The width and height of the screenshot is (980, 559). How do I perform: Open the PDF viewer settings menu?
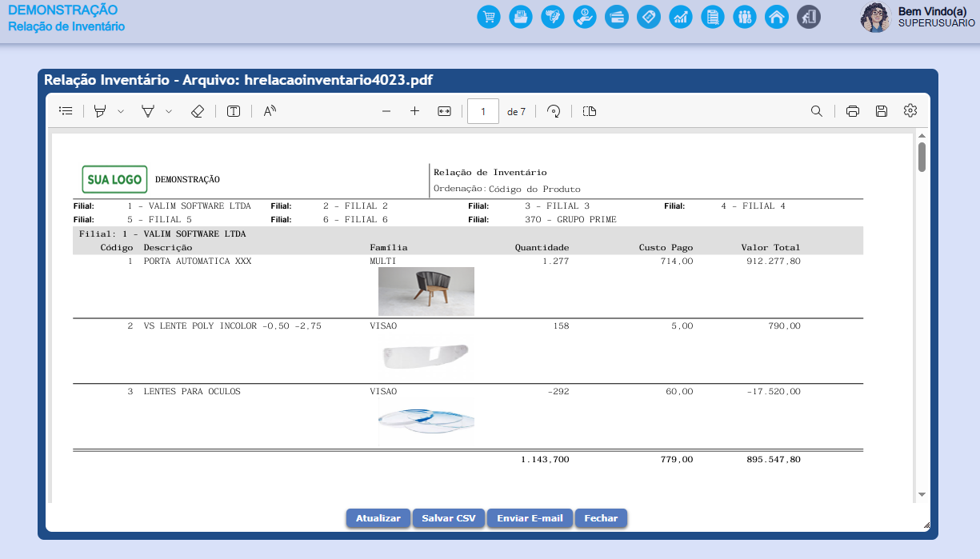point(910,110)
